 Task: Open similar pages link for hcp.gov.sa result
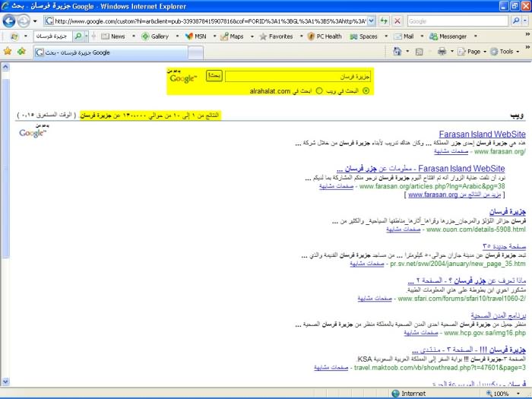pyautogui.click(x=421, y=333)
